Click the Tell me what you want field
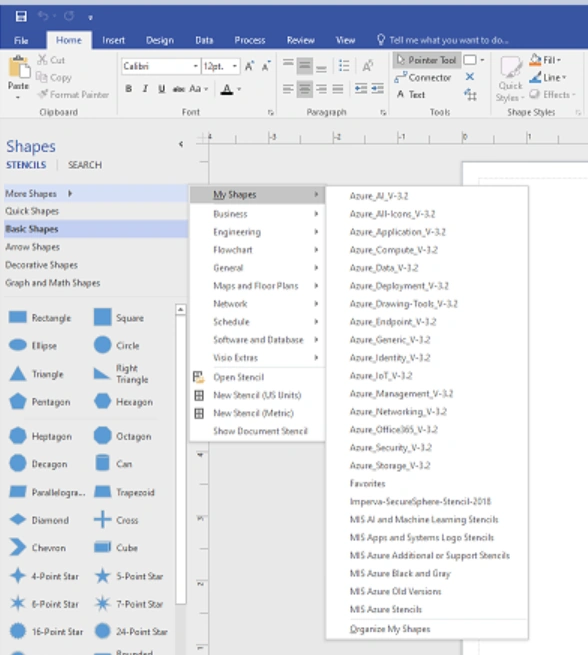The image size is (588, 655). tap(443, 41)
